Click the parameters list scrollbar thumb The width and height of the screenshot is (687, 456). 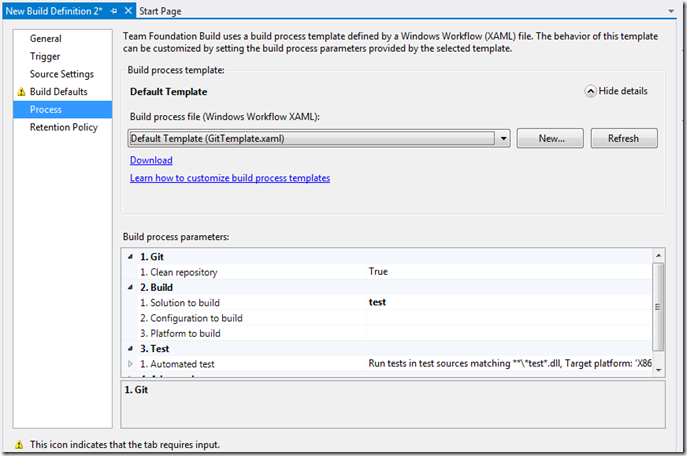point(658,307)
